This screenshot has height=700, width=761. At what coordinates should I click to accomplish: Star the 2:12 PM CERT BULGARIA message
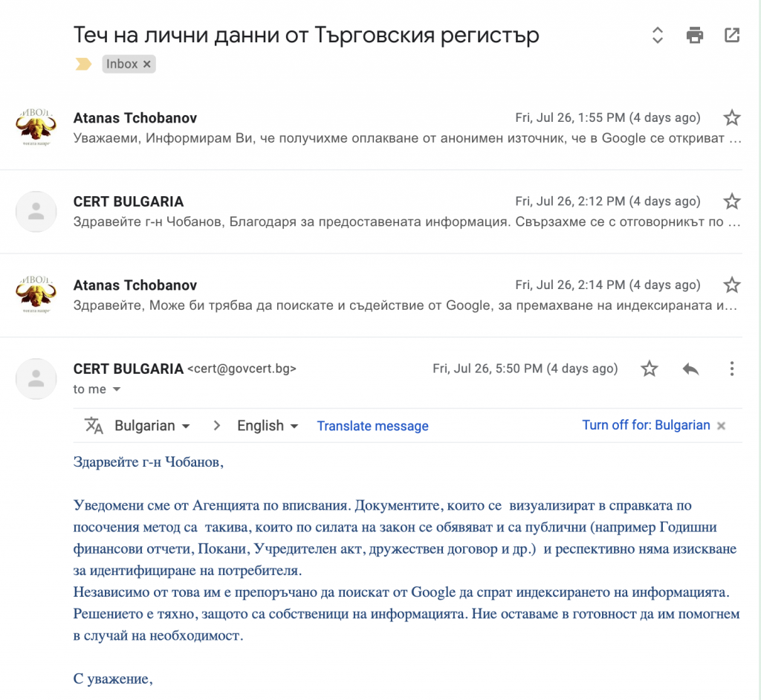732,201
